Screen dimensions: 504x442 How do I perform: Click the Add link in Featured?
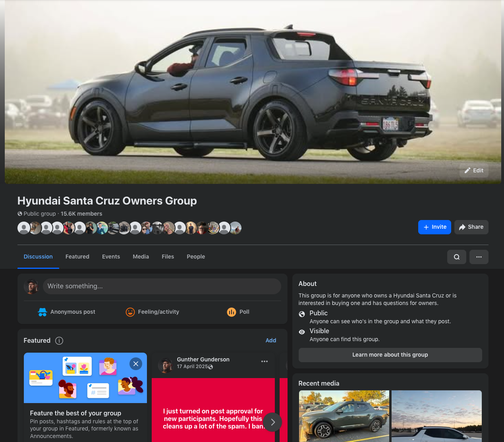click(x=271, y=340)
